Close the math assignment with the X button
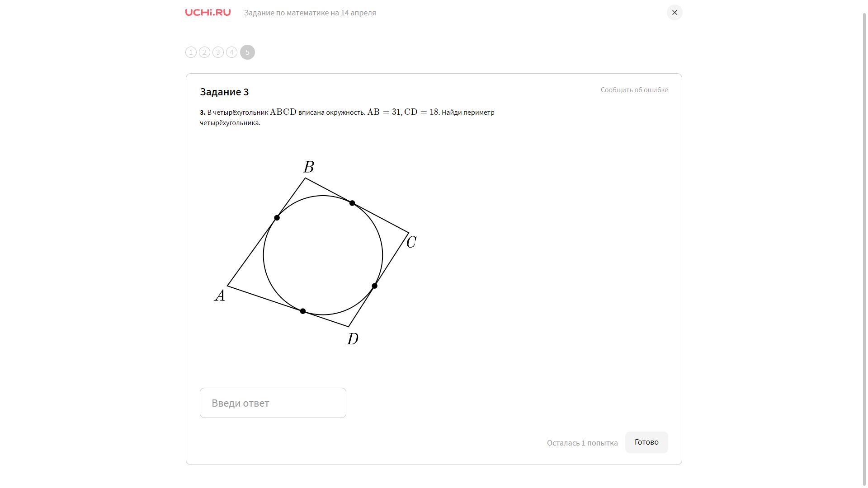This screenshot has width=868, height=488. point(674,13)
